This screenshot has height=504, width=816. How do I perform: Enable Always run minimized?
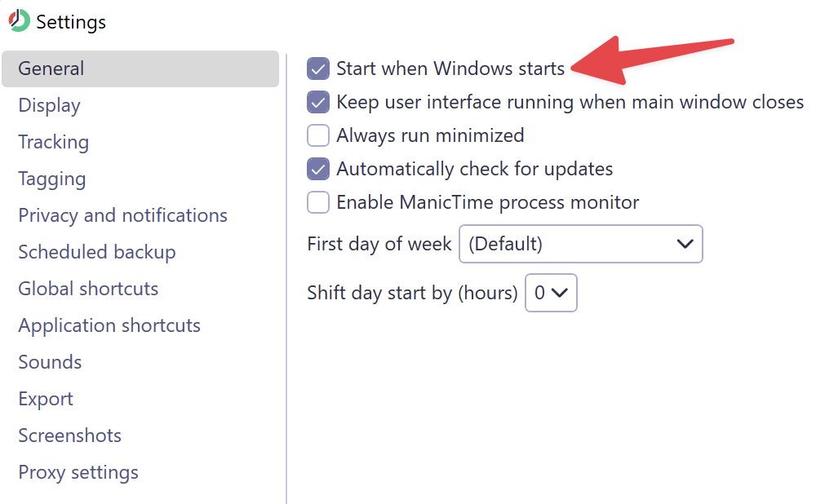pyautogui.click(x=318, y=135)
